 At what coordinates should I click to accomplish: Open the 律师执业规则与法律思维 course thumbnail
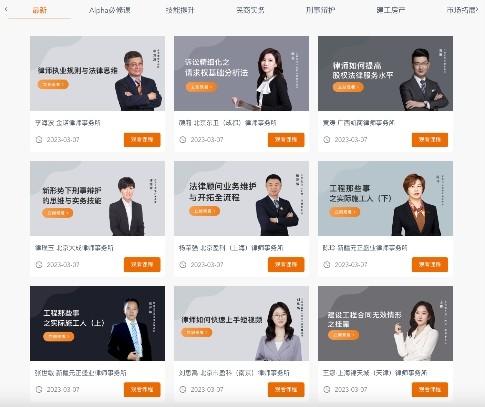pos(97,73)
